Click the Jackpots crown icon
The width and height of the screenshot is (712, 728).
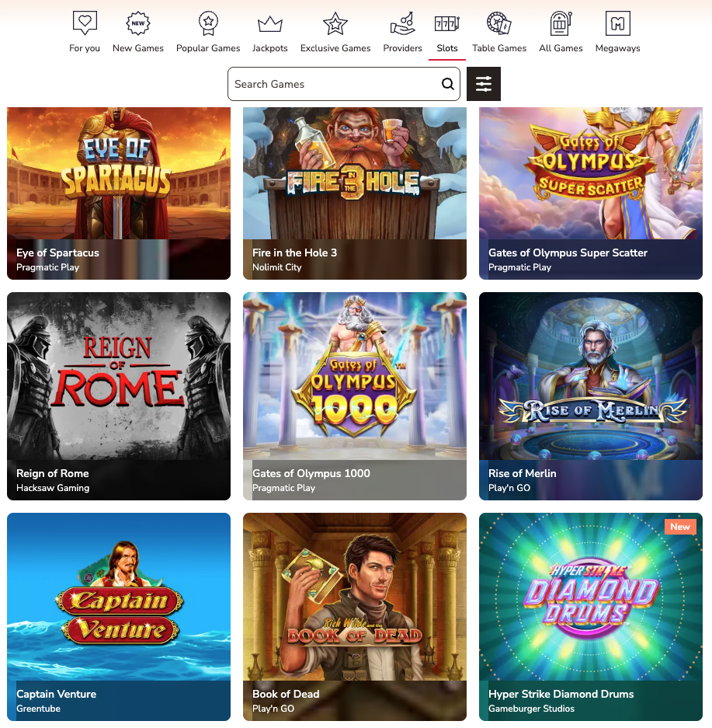pyautogui.click(x=269, y=23)
